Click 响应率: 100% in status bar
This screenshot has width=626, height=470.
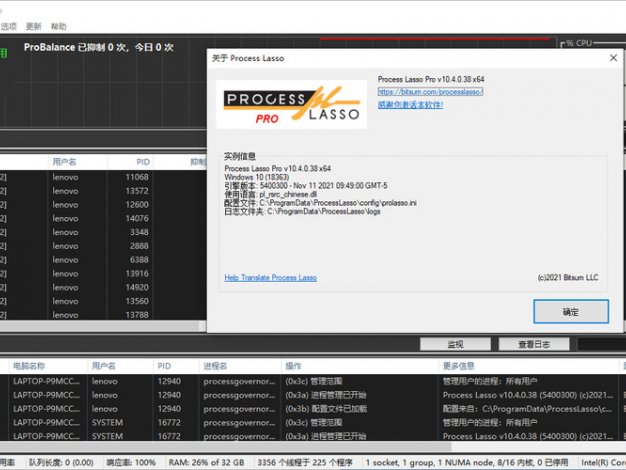(131, 462)
